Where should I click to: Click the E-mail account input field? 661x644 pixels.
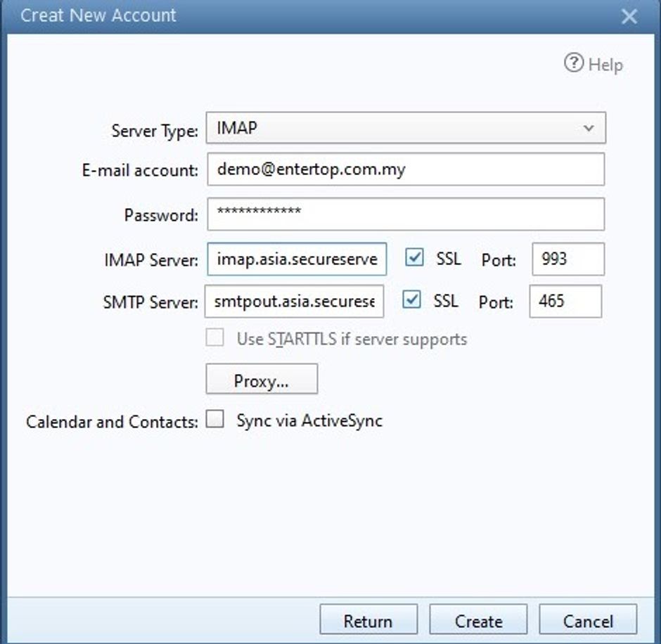click(405, 170)
